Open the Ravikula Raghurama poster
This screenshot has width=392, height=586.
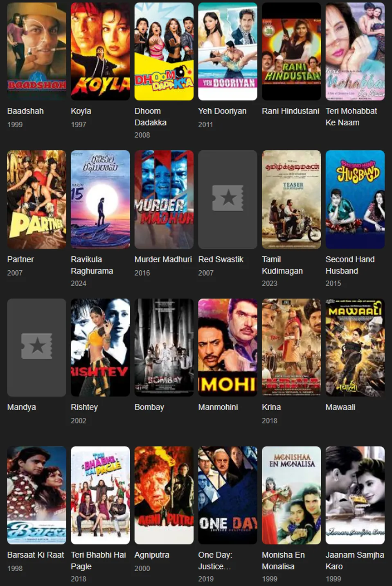tap(100, 199)
